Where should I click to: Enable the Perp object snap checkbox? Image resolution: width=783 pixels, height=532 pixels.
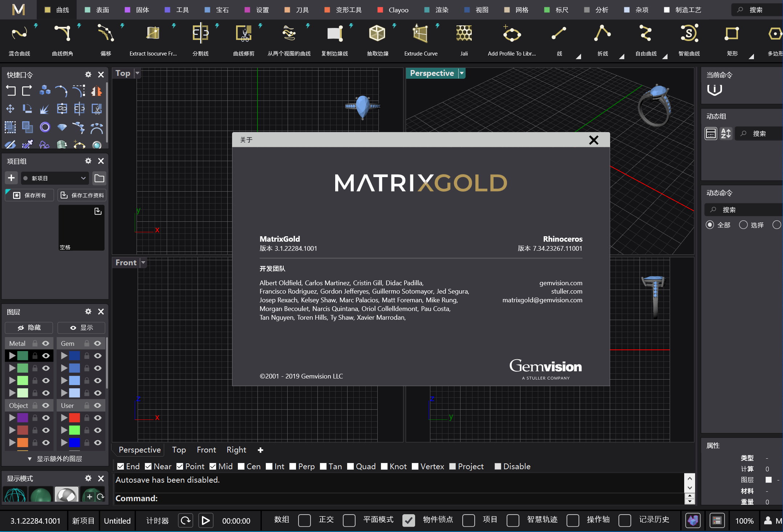click(293, 466)
